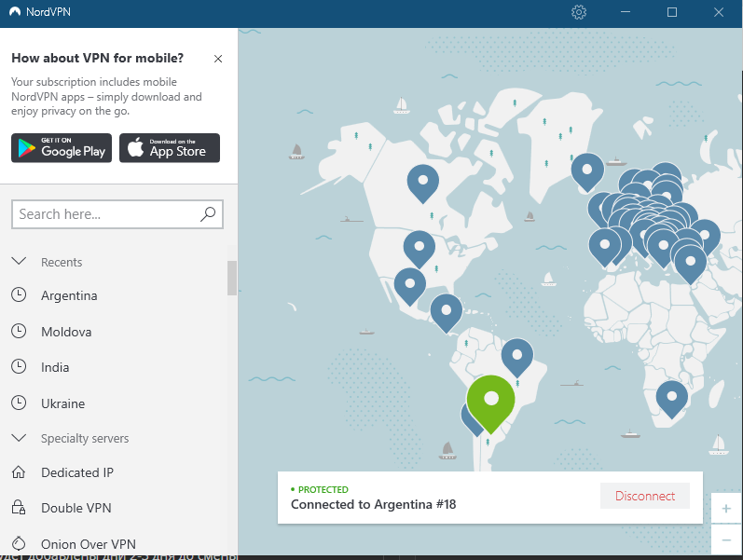Select the Brazil map pin
Image resolution: width=743 pixels, height=560 pixels.
coord(517,357)
